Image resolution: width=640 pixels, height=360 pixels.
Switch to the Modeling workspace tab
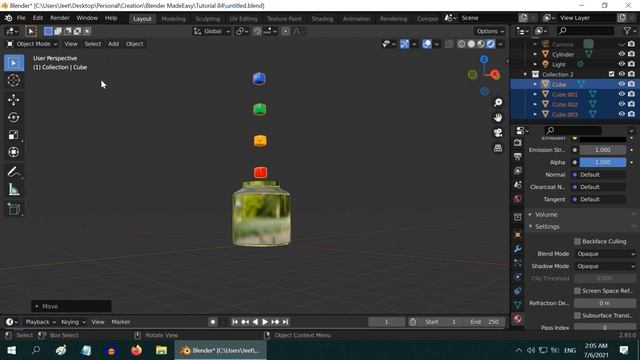[173, 19]
